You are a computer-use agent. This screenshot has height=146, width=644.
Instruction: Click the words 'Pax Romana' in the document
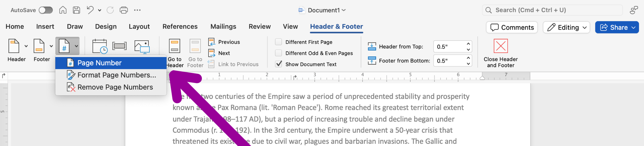[237, 108]
